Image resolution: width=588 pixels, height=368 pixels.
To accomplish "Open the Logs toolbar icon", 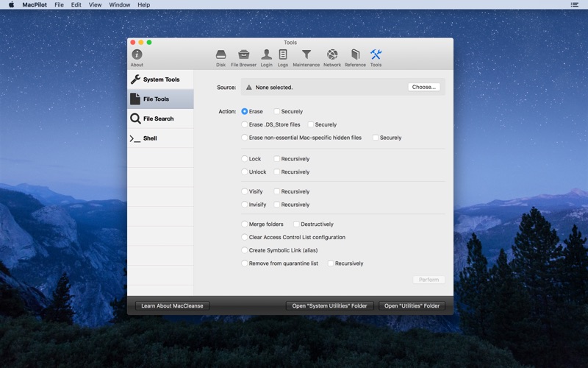I will coord(283,55).
